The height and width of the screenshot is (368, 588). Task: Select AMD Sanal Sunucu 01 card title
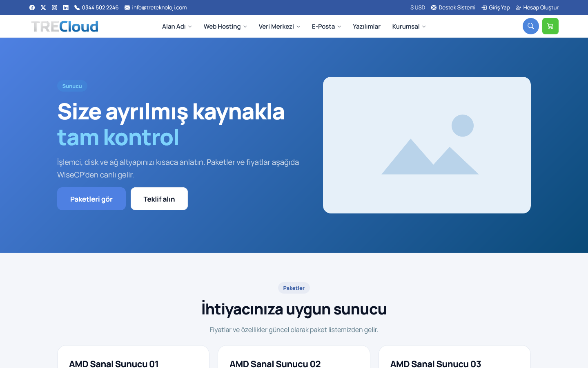(x=114, y=364)
